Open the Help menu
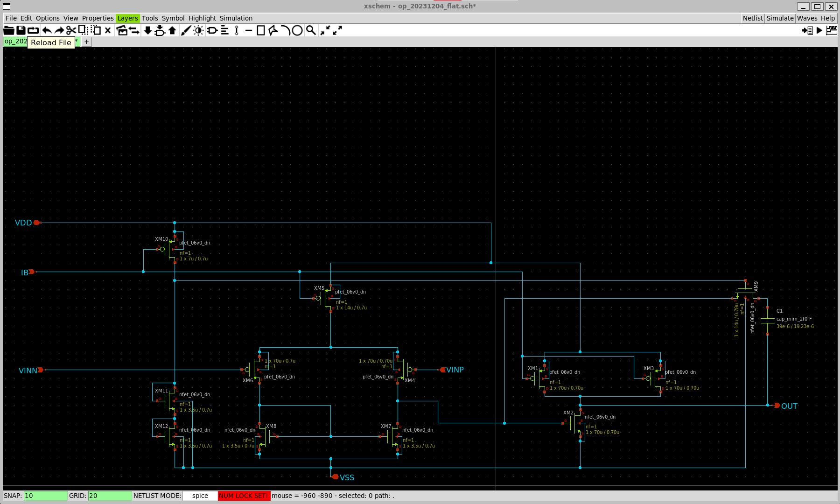This screenshot has width=840, height=504. coord(828,18)
